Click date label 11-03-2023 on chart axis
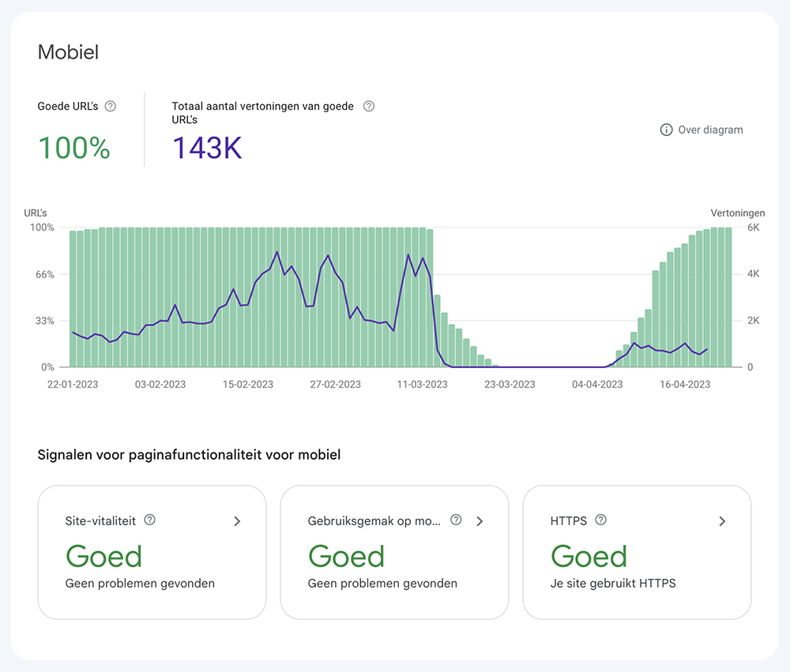The image size is (790, 672). coord(422,385)
